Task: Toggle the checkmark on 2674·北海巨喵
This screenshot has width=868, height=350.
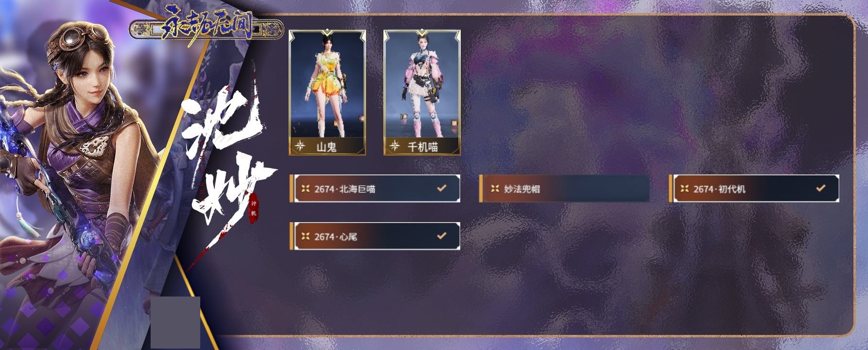Action: [x=441, y=188]
